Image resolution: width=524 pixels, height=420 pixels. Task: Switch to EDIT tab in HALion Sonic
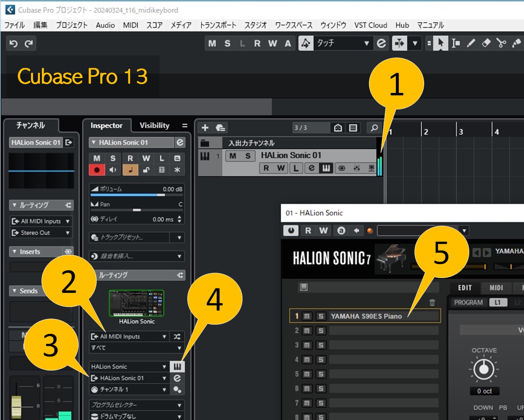point(465,288)
